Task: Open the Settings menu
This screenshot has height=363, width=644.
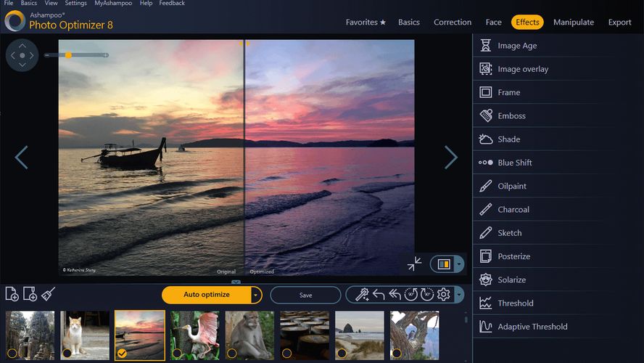Action: 75,4
